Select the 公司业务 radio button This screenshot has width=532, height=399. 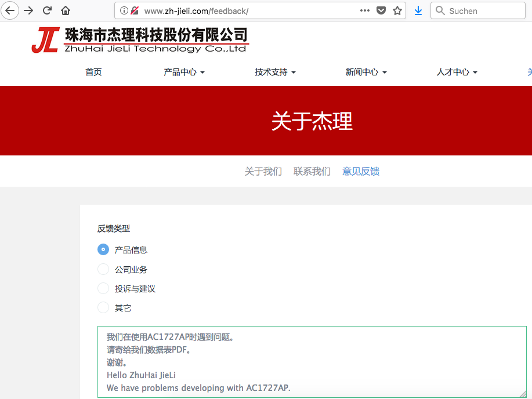103,269
